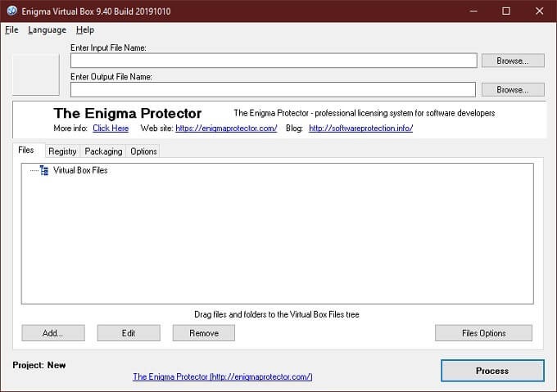Open the Language menu
This screenshot has height=392, width=557.
(48, 30)
